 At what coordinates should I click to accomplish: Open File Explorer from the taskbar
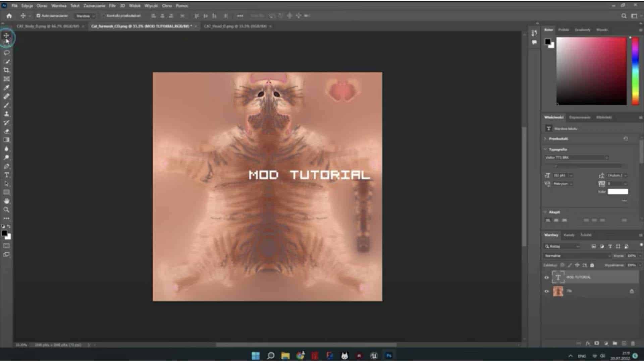[285, 356]
